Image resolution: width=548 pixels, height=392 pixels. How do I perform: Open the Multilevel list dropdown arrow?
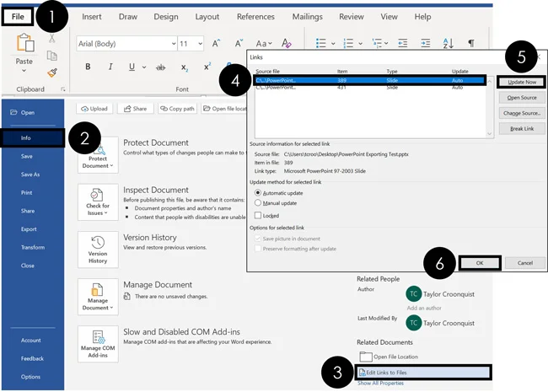(x=386, y=43)
